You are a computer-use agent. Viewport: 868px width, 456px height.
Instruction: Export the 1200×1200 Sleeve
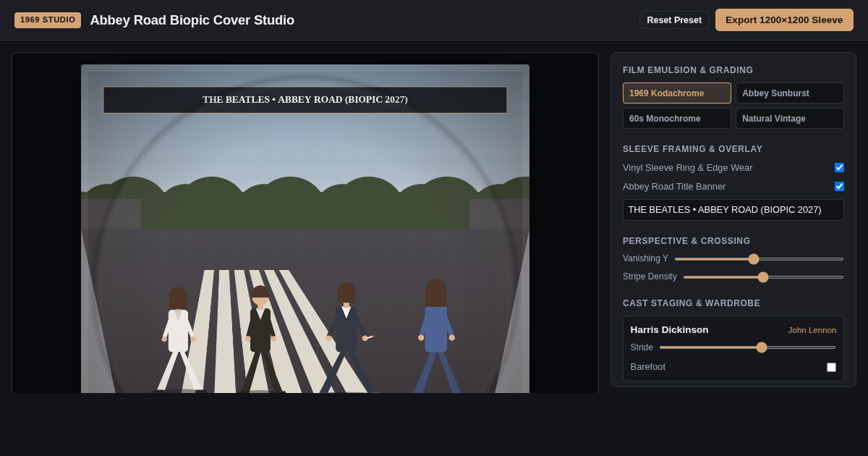tap(784, 20)
